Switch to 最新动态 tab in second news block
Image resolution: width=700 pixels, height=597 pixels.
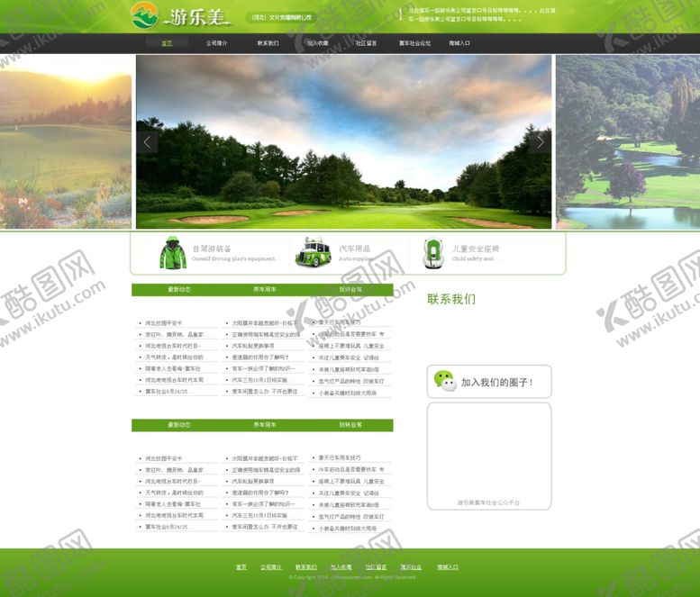coord(179,425)
